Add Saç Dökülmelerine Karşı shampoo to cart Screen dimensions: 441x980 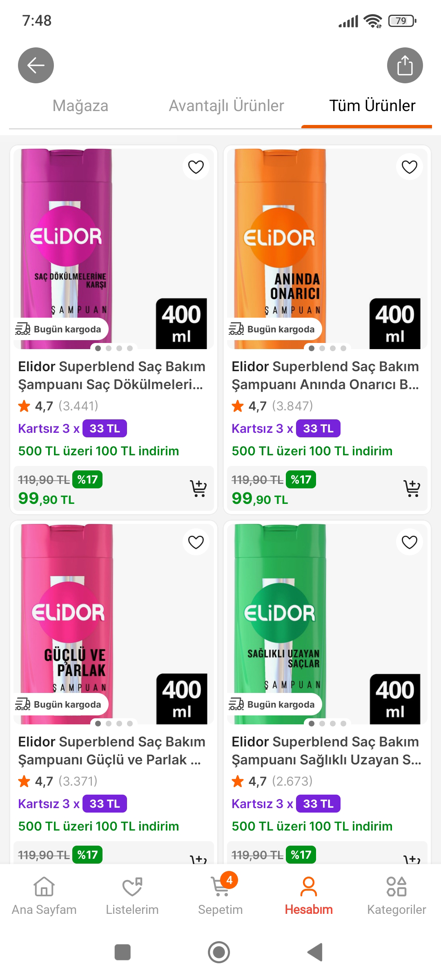click(198, 488)
